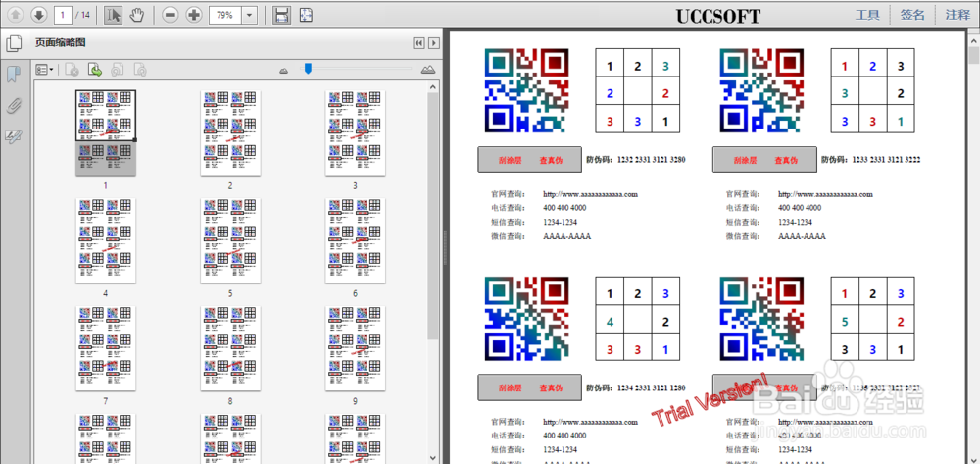Select page 1 thumbnail
Image resolution: width=980 pixels, height=464 pixels.
[106, 132]
